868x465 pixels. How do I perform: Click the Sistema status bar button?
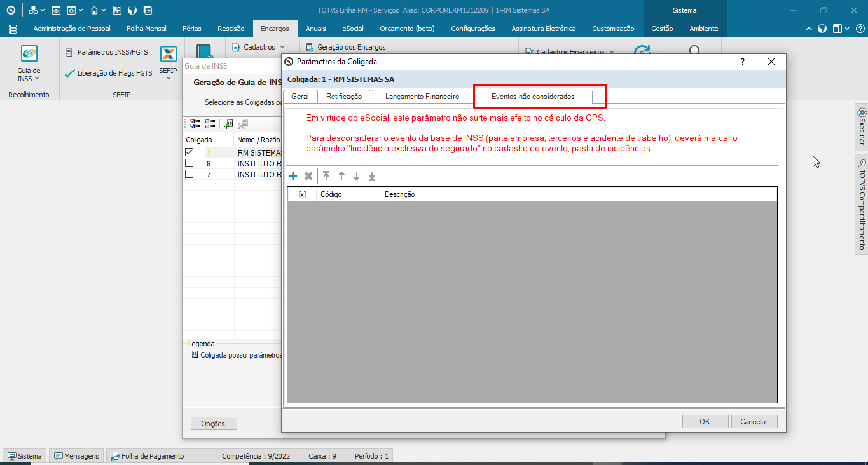coord(25,456)
